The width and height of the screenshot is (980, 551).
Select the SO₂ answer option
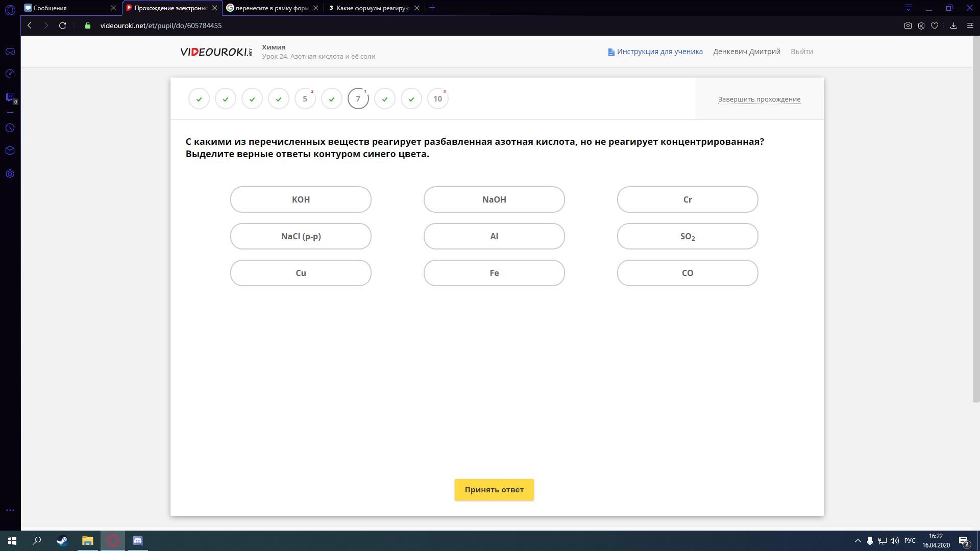[688, 236]
